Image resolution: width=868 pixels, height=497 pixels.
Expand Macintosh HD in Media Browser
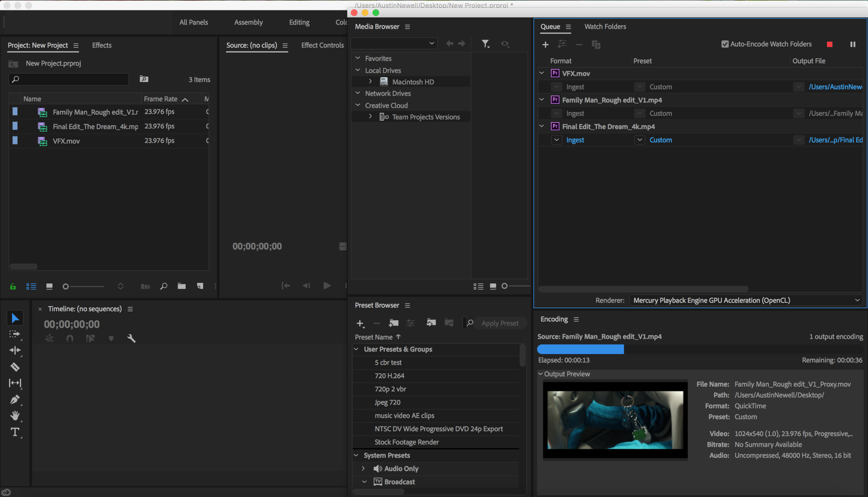(370, 82)
